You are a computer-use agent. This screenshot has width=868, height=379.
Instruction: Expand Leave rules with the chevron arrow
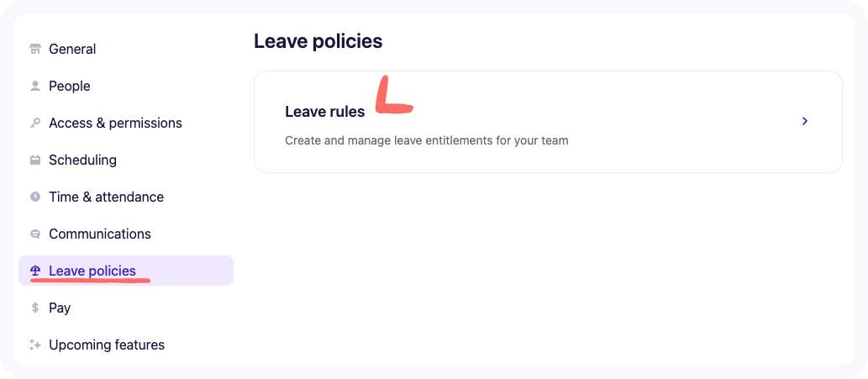[x=804, y=122]
